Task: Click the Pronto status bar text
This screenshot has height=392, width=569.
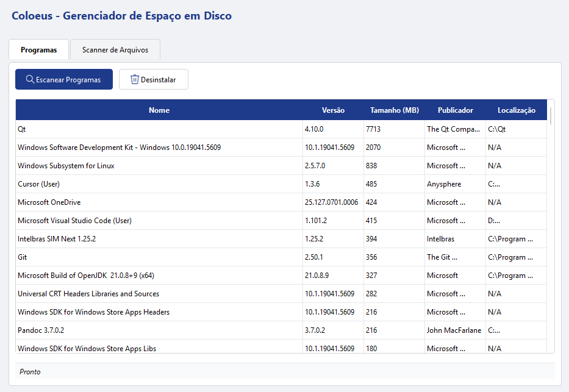Action: pyautogui.click(x=30, y=372)
